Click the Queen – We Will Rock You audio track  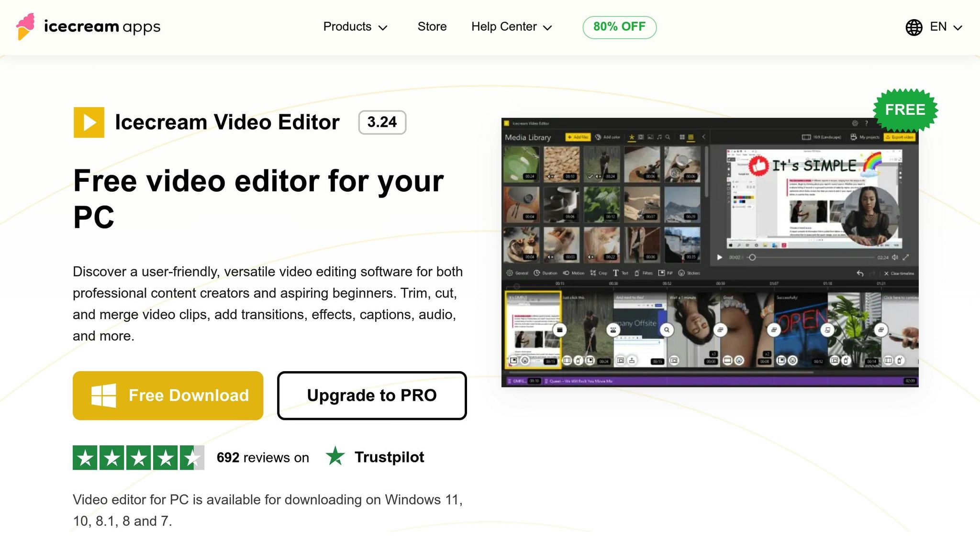pyautogui.click(x=730, y=381)
